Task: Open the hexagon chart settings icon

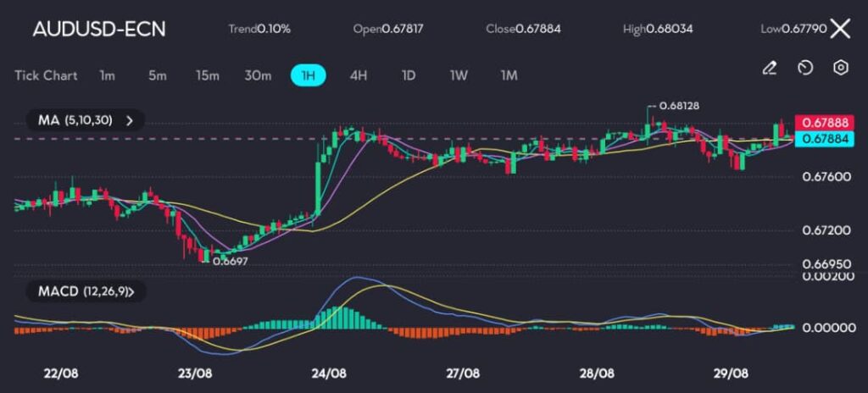Action: point(841,68)
